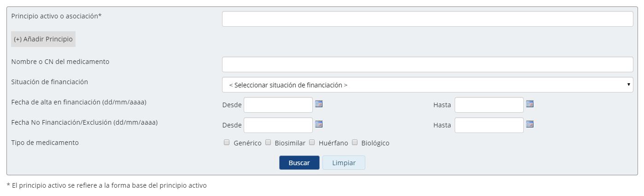Viewport: 644px width, 196px height.
Task: Check the Genérico checkbox
Action: click(227, 143)
